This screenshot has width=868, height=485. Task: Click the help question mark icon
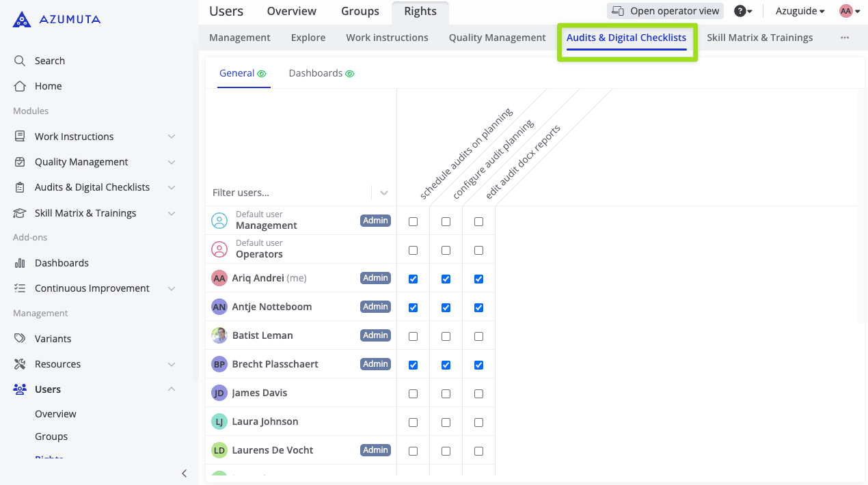coord(740,11)
